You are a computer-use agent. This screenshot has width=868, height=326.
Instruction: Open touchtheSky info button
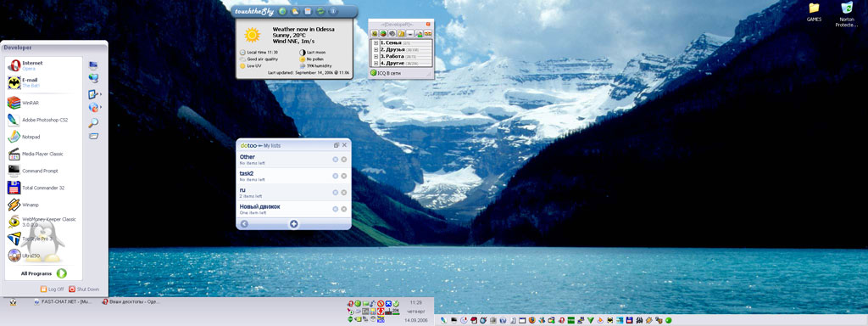click(333, 11)
